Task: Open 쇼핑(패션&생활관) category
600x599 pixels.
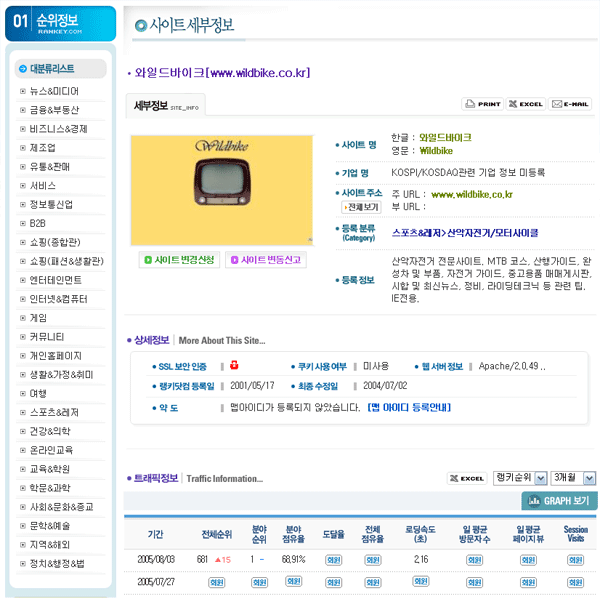Action: click(67, 261)
